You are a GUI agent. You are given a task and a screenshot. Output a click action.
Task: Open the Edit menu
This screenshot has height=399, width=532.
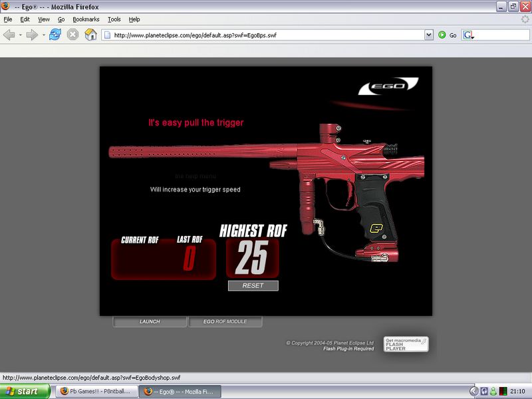[x=25, y=19]
